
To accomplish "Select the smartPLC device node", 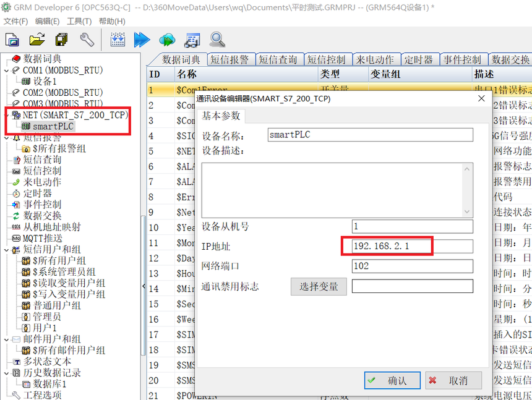I will pos(53,126).
